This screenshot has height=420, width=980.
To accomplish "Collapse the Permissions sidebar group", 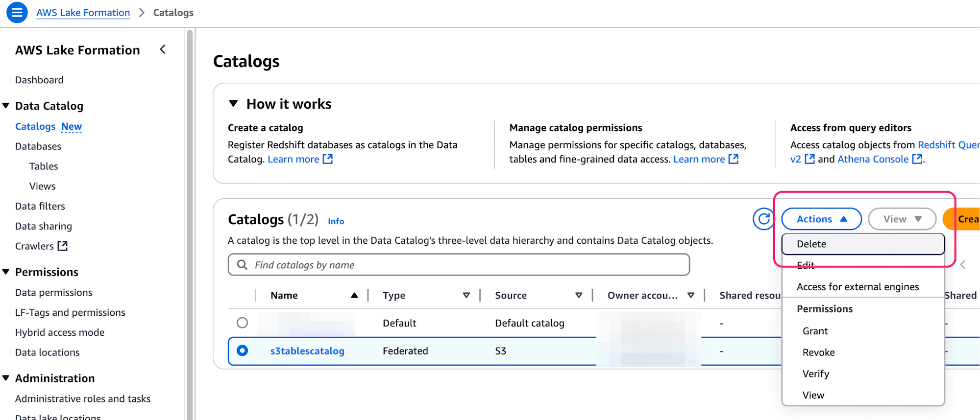I will (x=6, y=272).
